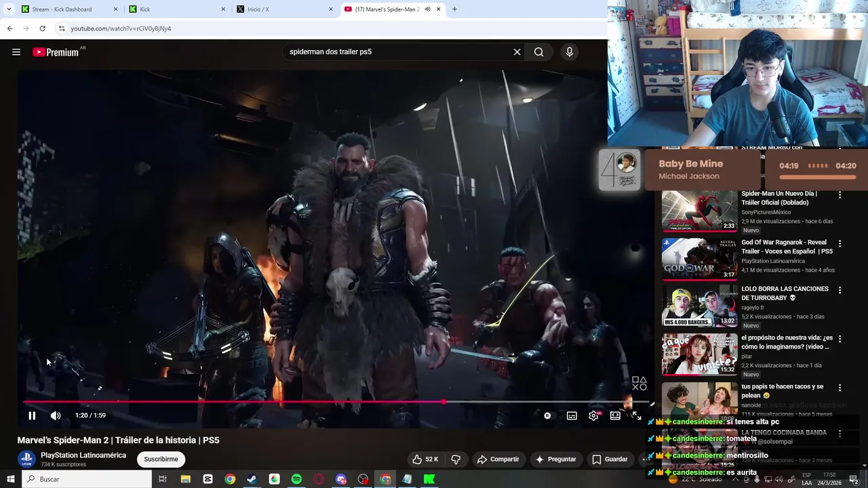The height and width of the screenshot is (488, 868).
Task: Open the tab search dropdown arrow
Action: [x=9, y=9]
